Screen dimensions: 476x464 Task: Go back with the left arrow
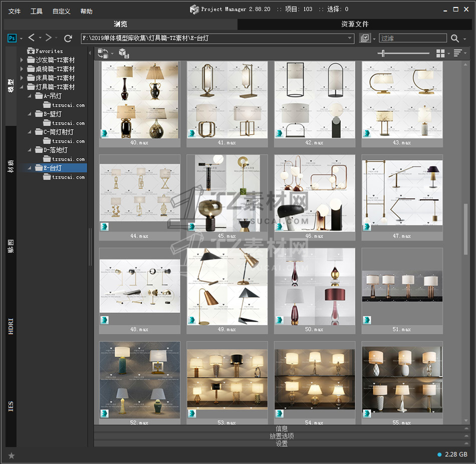point(32,38)
